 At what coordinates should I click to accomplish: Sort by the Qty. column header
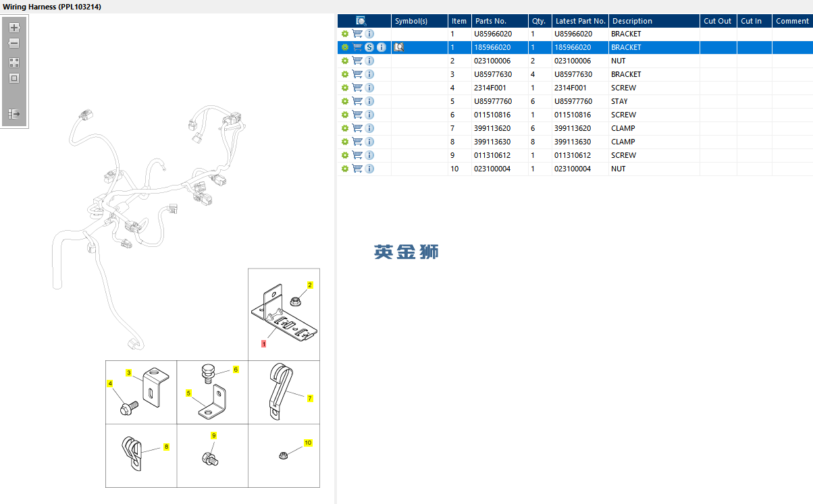[540, 21]
